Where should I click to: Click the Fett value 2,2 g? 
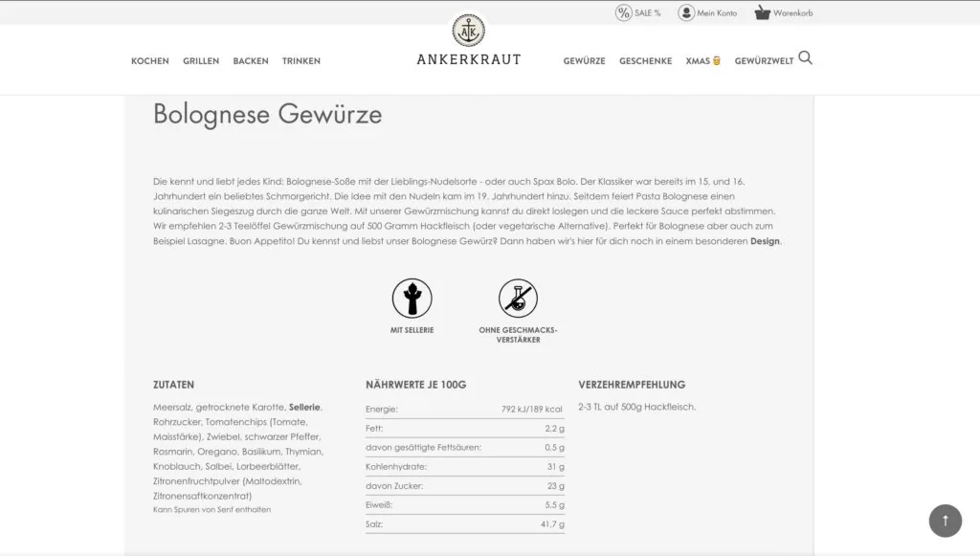554,429
